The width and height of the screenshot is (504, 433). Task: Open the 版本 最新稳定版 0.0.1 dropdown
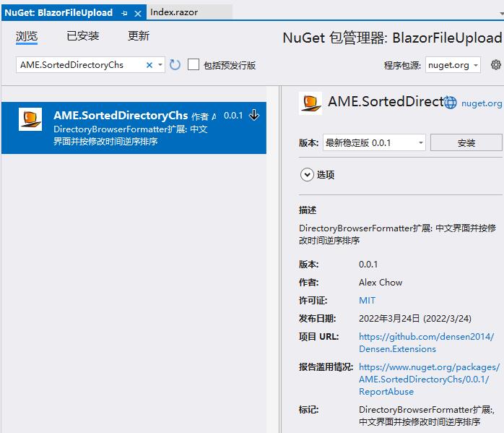point(374,142)
